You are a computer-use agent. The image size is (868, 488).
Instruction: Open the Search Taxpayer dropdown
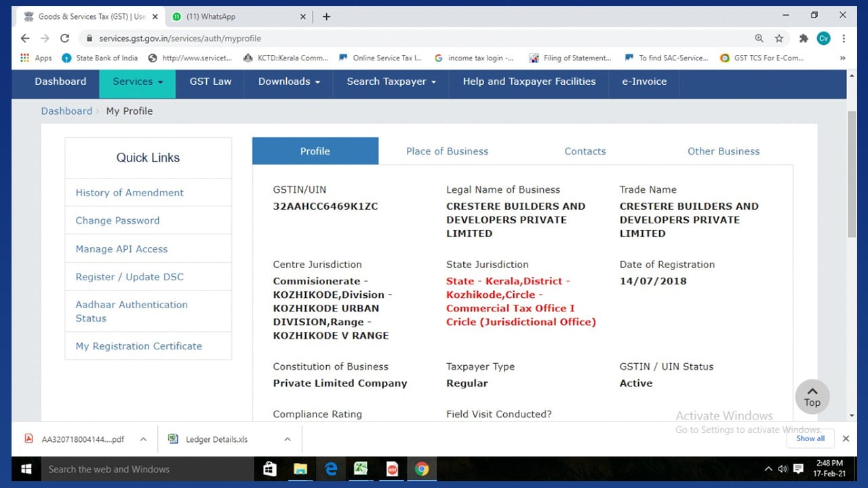[391, 81]
